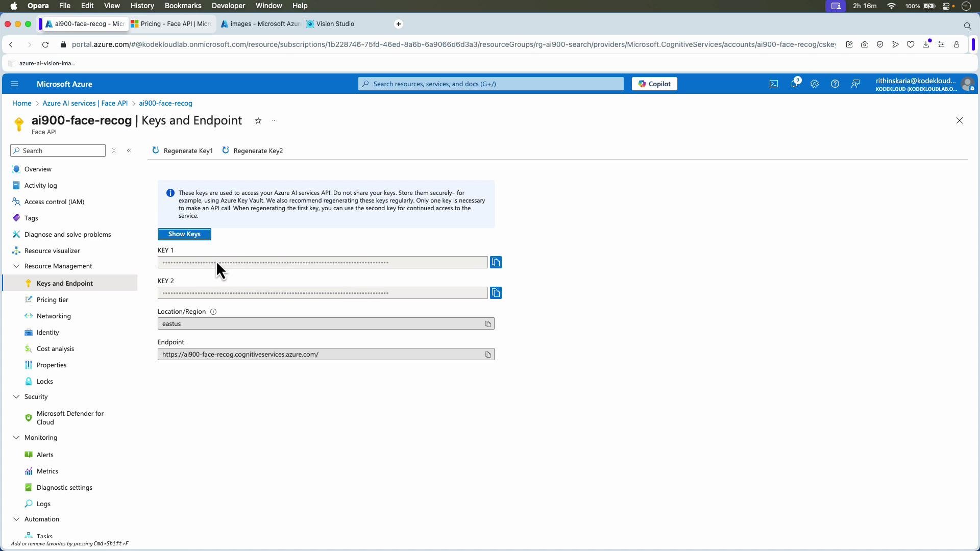Collapse the Security section

pyautogui.click(x=16, y=397)
